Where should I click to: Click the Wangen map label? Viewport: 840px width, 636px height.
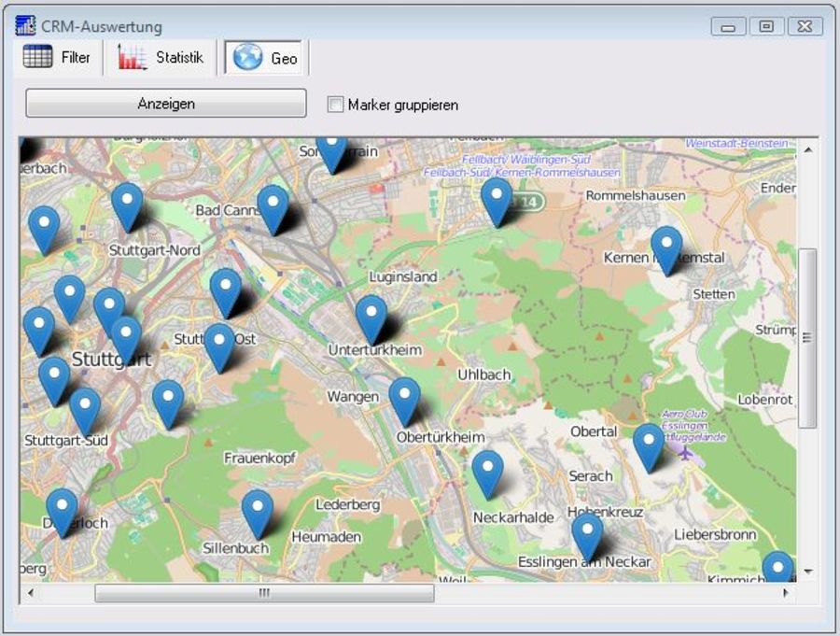[353, 397]
